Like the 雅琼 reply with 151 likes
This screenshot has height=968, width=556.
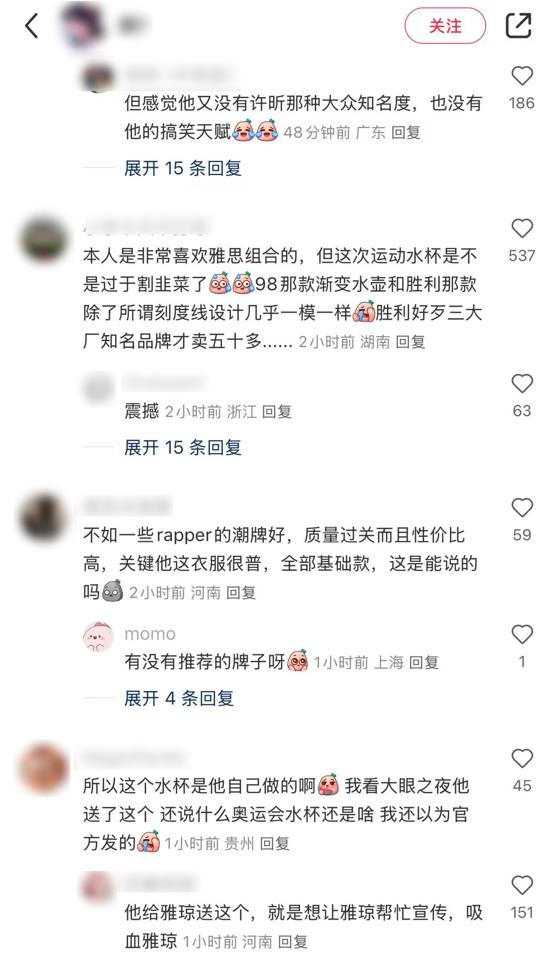pyautogui.click(x=522, y=885)
